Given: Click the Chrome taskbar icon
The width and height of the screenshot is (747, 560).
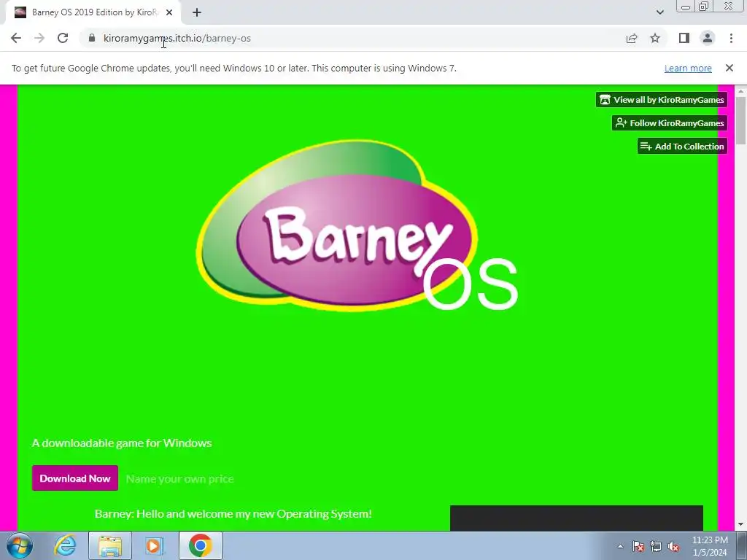Looking at the screenshot, I should pyautogui.click(x=201, y=545).
